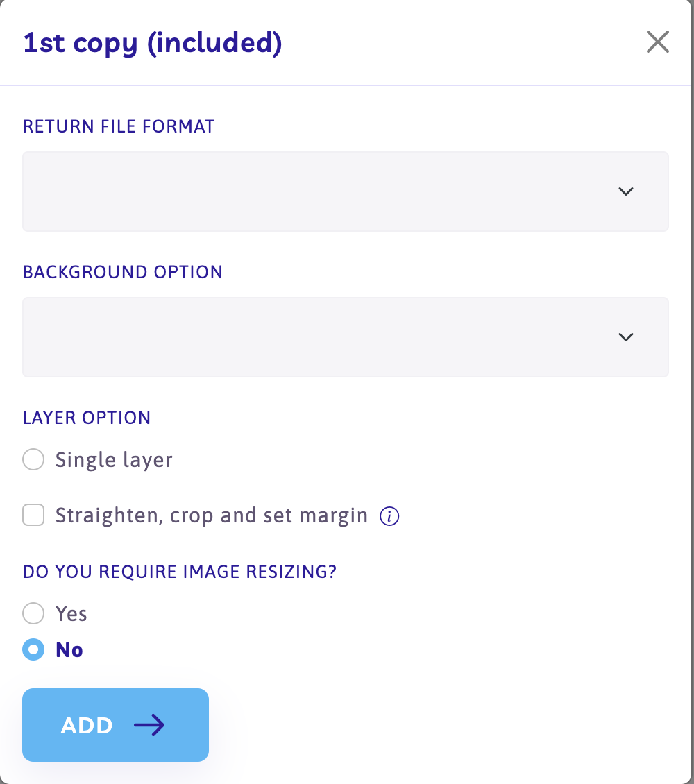Image resolution: width=694 pixels, height=784 pixels.
Task: Click the arrow icon inside ADD button
Action: tap(149, 725)
